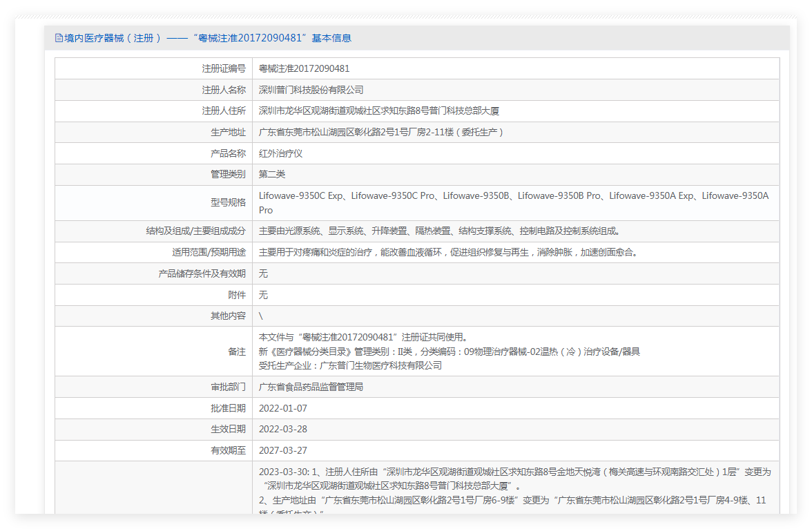Click the 管理类别 value 第二类
Viewport: 812px width, 529px height.
coord(272,174)
